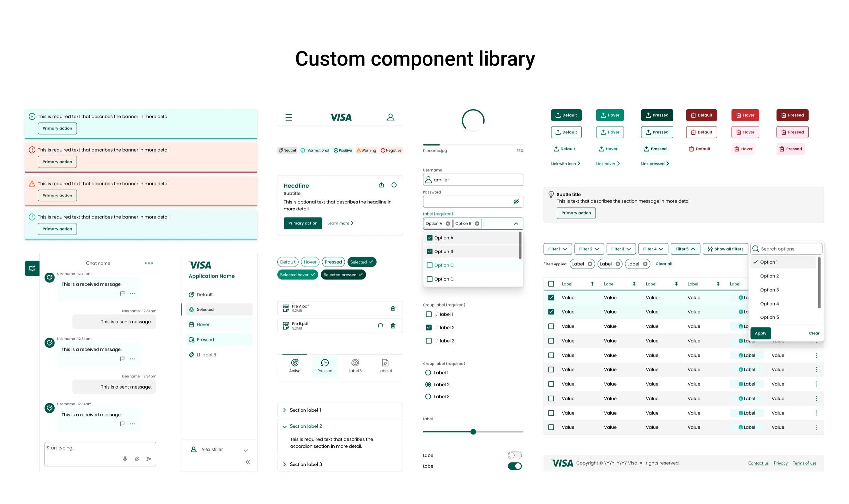
Task: Collapse the multiselect dropdown chevron
Action: point(516,223)
